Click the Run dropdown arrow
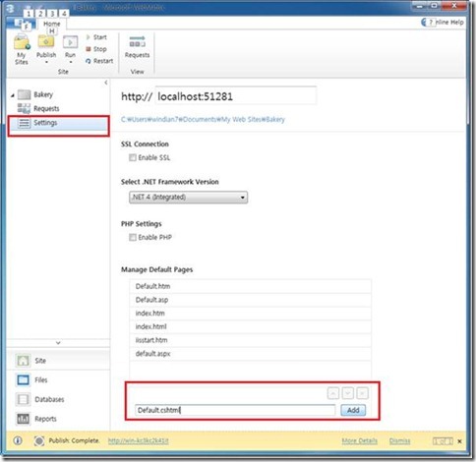 71,62
